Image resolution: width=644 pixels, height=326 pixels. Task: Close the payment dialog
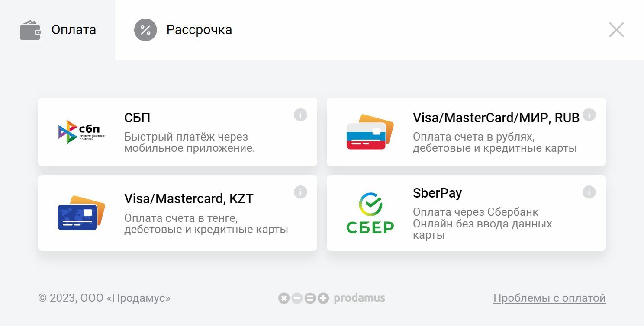click(x=616, y=29)
